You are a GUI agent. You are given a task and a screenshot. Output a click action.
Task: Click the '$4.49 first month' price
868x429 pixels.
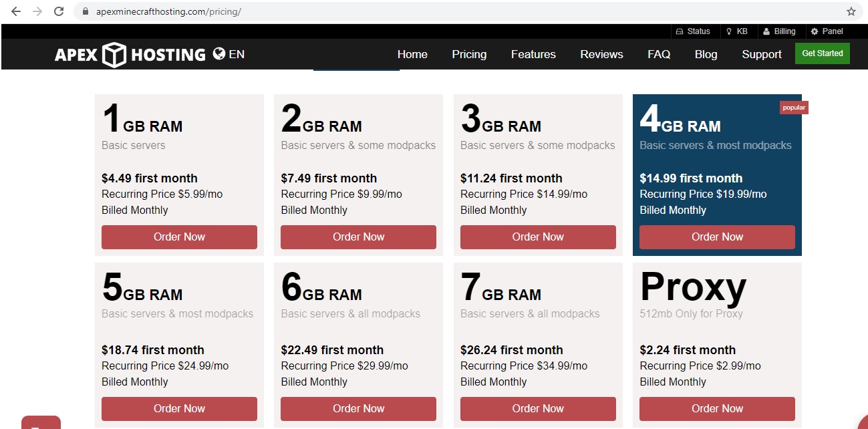(x=150, y=178)
